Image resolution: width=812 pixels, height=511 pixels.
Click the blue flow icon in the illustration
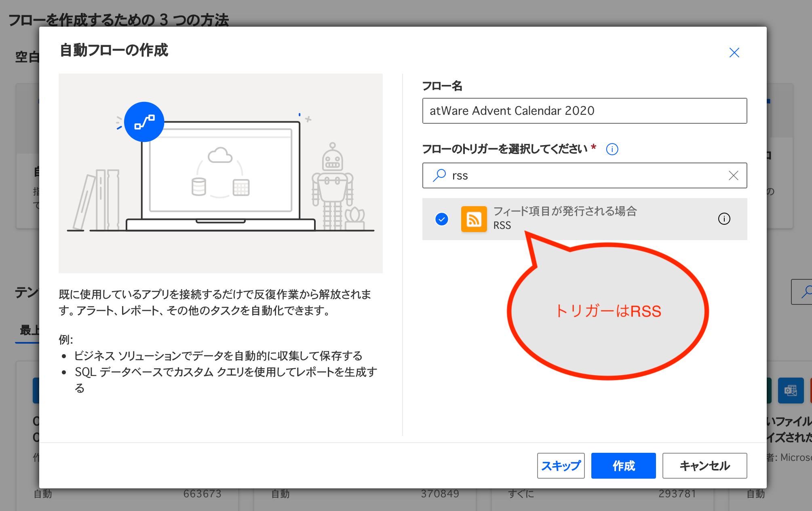(x=144, y=122)
